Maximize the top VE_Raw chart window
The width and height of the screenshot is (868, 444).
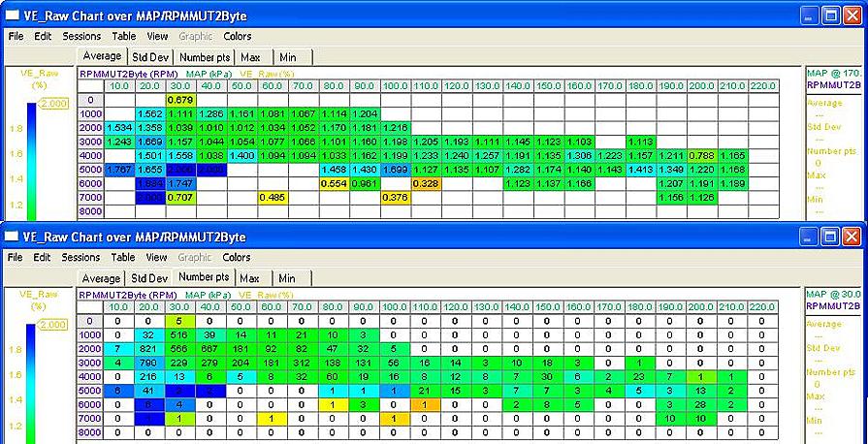[x=831, y=16]
